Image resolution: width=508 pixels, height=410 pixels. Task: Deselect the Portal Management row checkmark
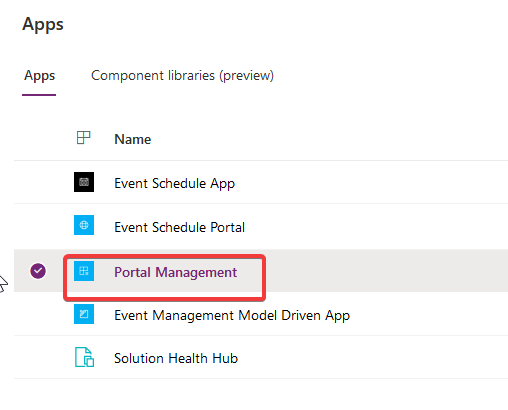(x=38, y=271)
